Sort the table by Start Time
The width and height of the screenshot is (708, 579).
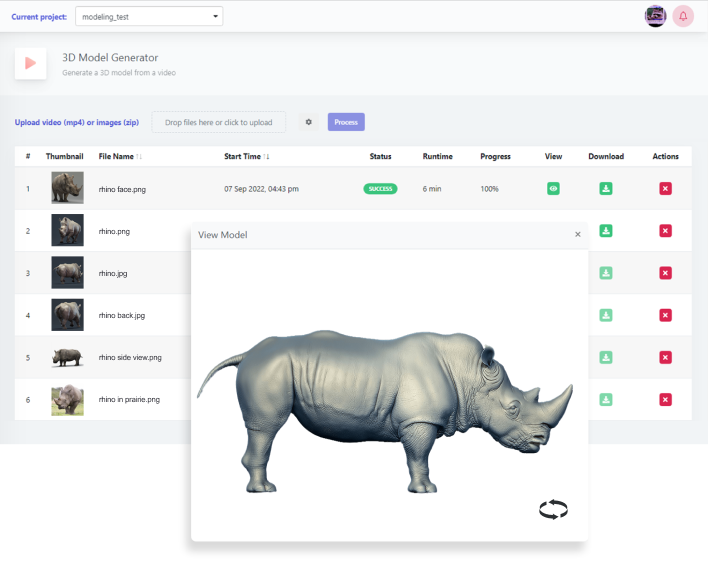[x=247, y=156]
